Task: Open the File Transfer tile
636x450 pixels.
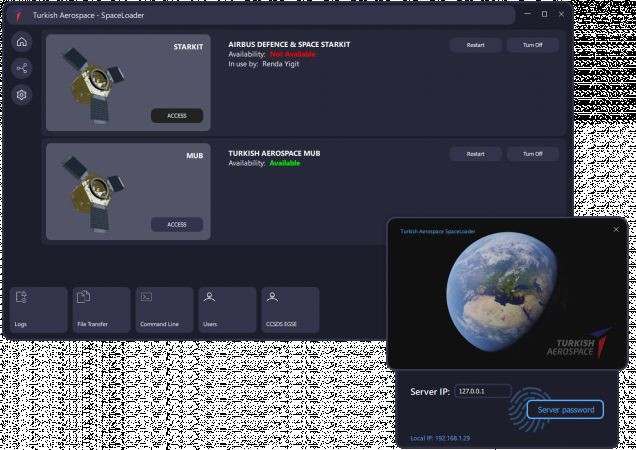Action: click(101, 310)
